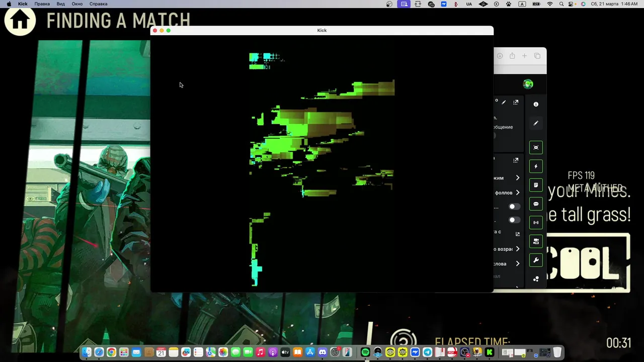Switch the UA input source in the menu bar
644x362 pixels.
pos(469,4)
